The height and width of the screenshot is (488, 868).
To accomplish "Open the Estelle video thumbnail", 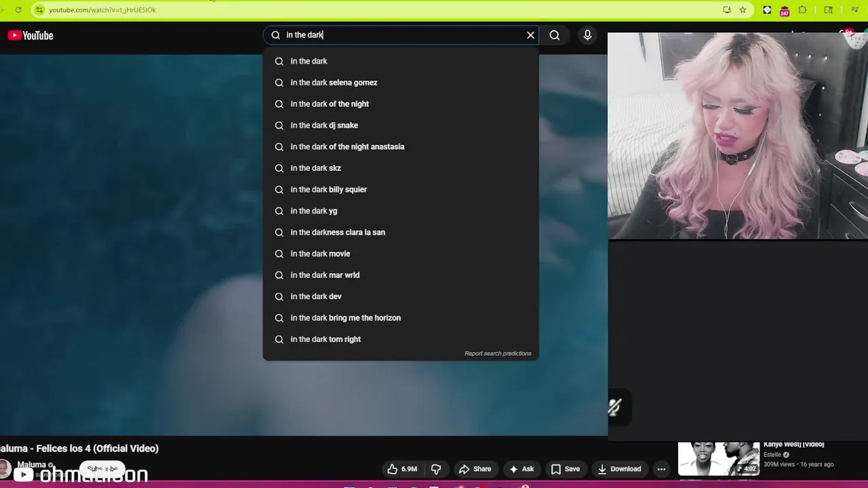I will [x=719, y=459].
